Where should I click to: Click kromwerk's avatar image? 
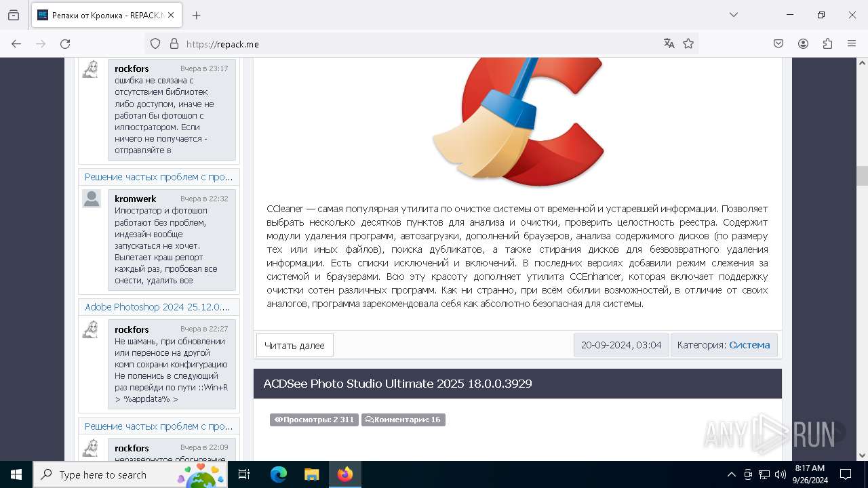point(92,199)
